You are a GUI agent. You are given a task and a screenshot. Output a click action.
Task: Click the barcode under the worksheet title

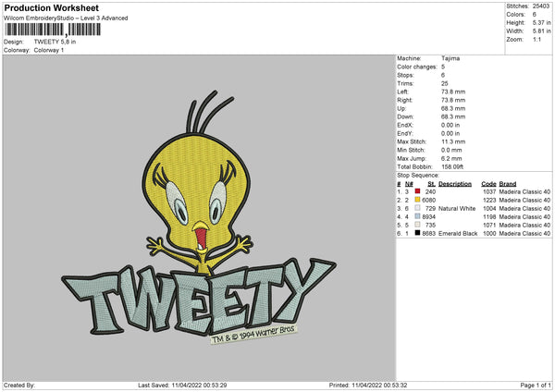53,30
